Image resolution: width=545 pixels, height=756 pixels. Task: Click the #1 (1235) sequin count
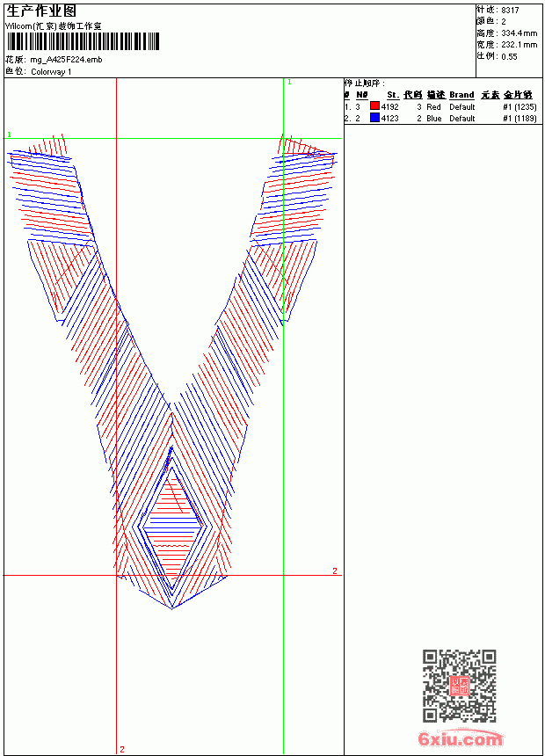click(x=520, y=107)
